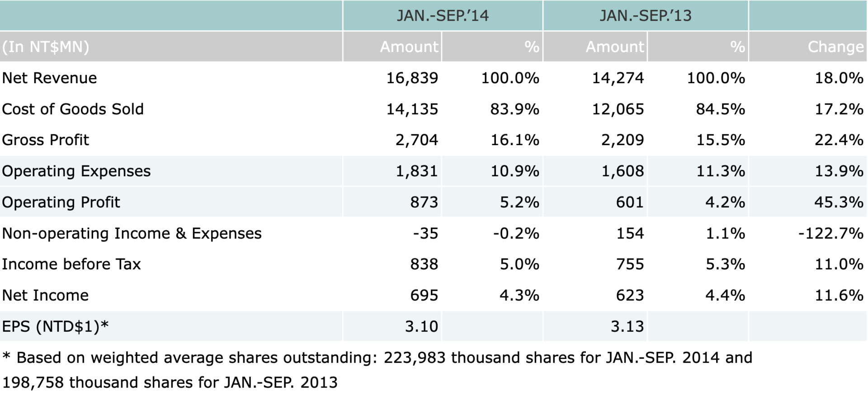The image size is (868, 396).
Task: Click the JAN.-SEP.'14 column header
Action: click(442, 16)
